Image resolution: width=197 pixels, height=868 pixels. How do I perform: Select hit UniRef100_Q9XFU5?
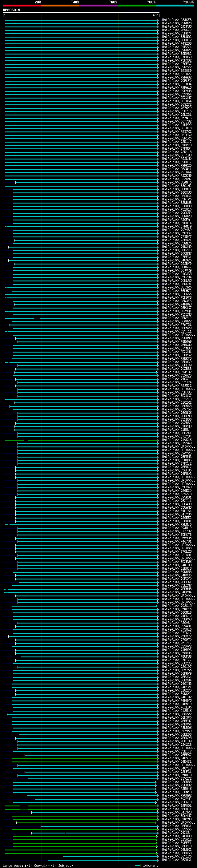click(x=177, y=26)
